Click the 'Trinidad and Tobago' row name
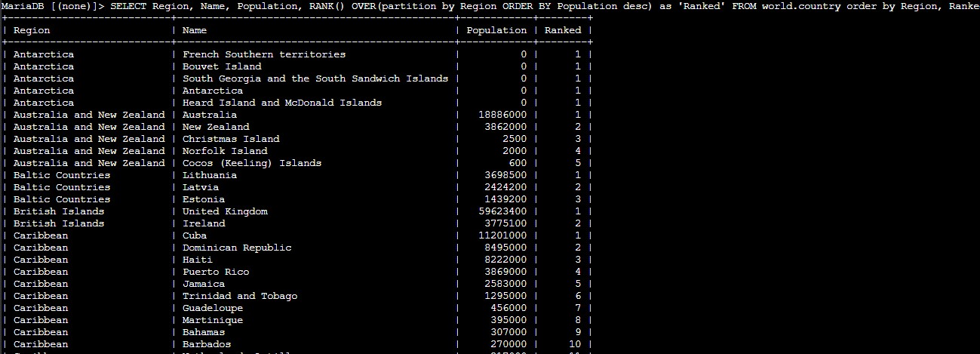This screenshot has width=980, height=354. tap(240, 296)
